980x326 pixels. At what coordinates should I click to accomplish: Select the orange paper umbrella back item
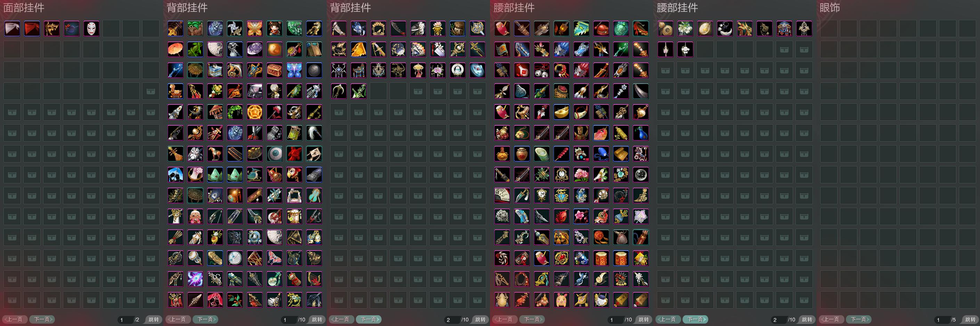[x=175, y=49]
